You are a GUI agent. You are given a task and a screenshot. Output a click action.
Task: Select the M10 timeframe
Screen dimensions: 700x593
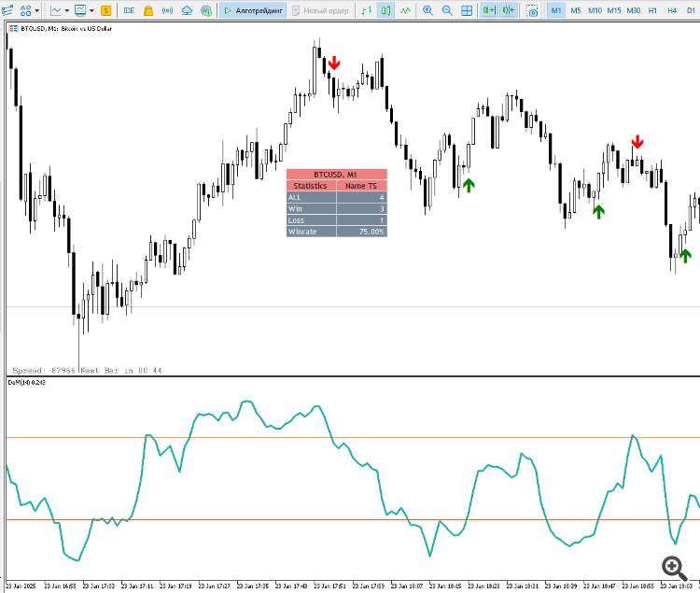coord(595,10)
